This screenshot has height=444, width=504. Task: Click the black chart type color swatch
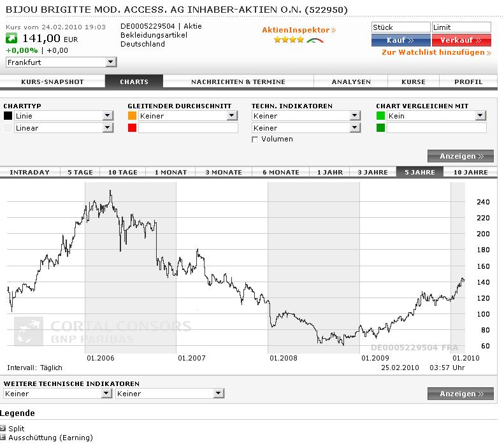click(8, 116)
